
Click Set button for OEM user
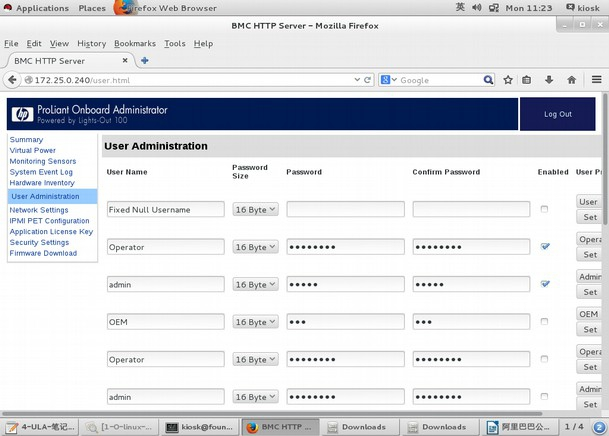point(590,330)
